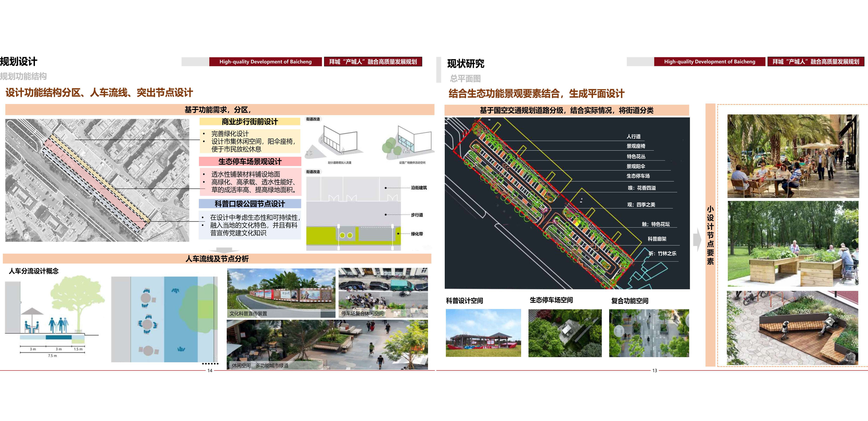
Task: Select the '步行道' diagram label
Action: point(417,215)
